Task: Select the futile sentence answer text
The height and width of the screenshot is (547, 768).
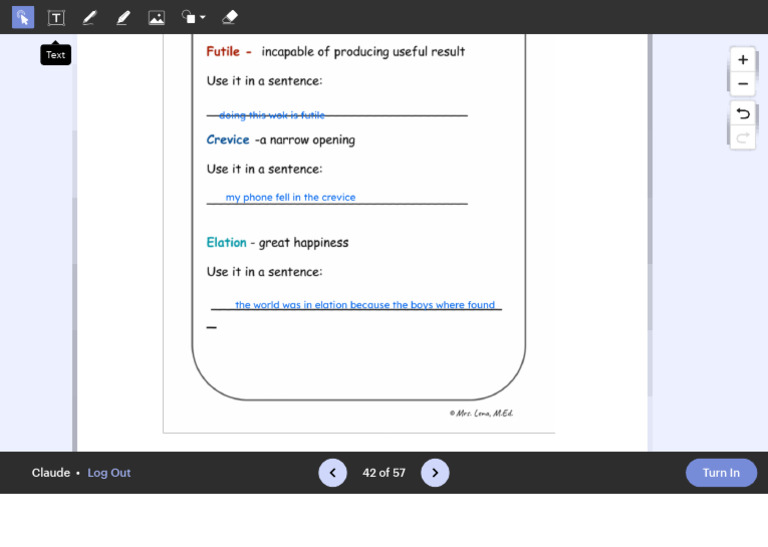Action: coord(271,116)
